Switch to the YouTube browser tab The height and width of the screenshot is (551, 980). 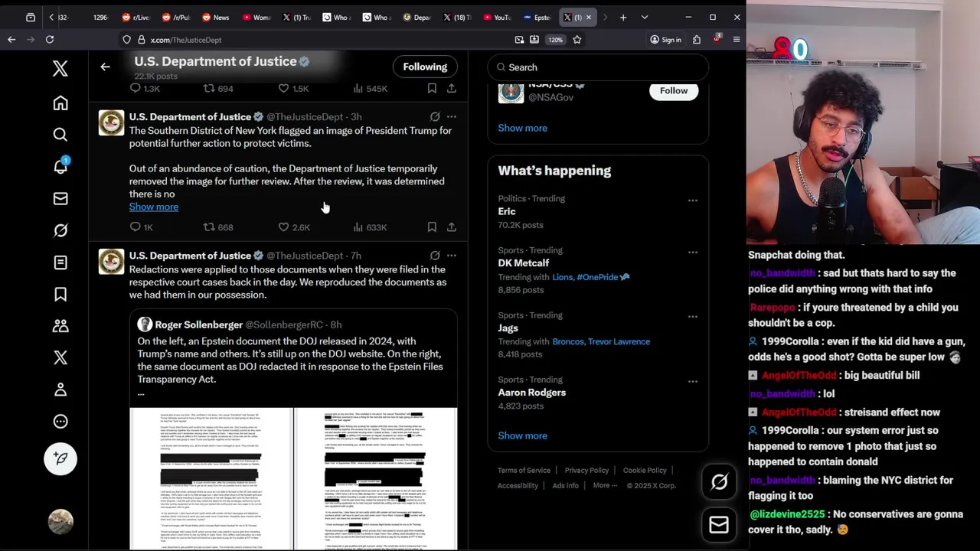(497, 17)
